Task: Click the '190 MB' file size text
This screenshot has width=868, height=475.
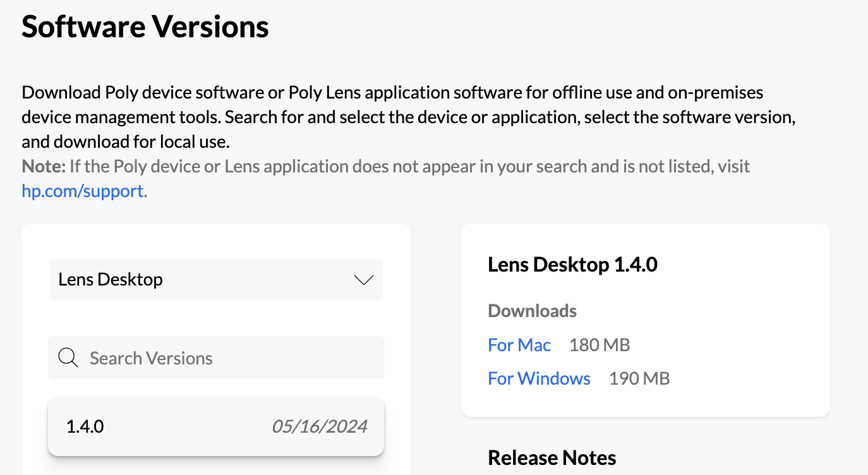Action: point(639,378)
